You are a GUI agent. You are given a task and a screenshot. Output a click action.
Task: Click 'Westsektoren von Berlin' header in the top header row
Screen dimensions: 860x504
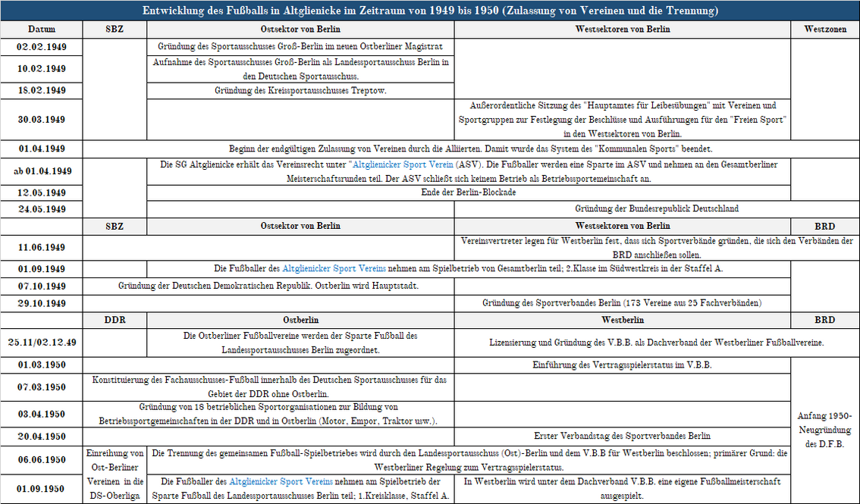click(623, 29)
